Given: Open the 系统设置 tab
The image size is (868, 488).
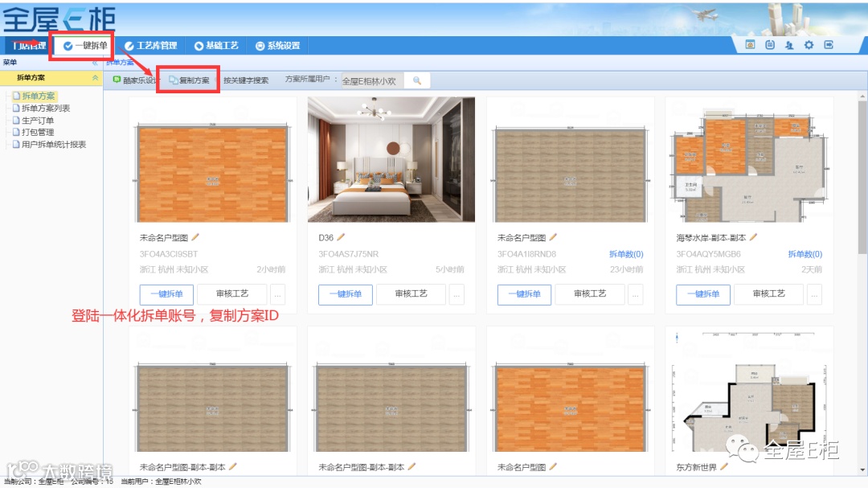Looking at the screenshot, I should point(277,45).
